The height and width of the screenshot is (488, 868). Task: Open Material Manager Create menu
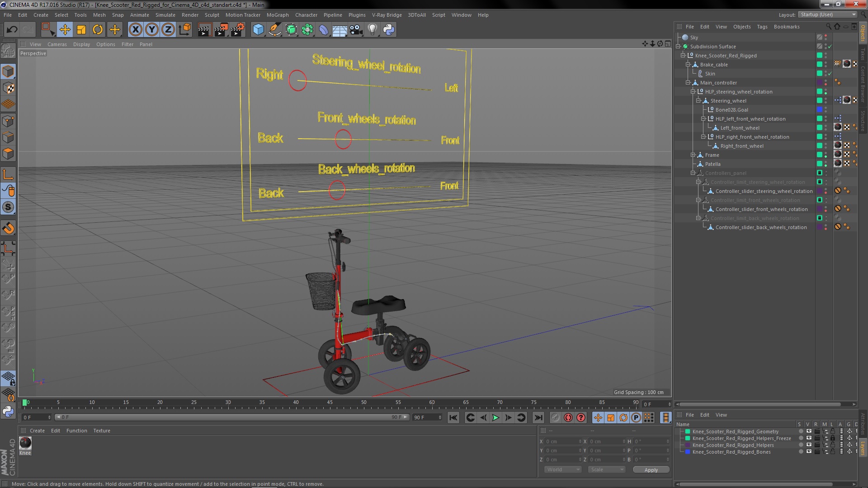(37, 431)
